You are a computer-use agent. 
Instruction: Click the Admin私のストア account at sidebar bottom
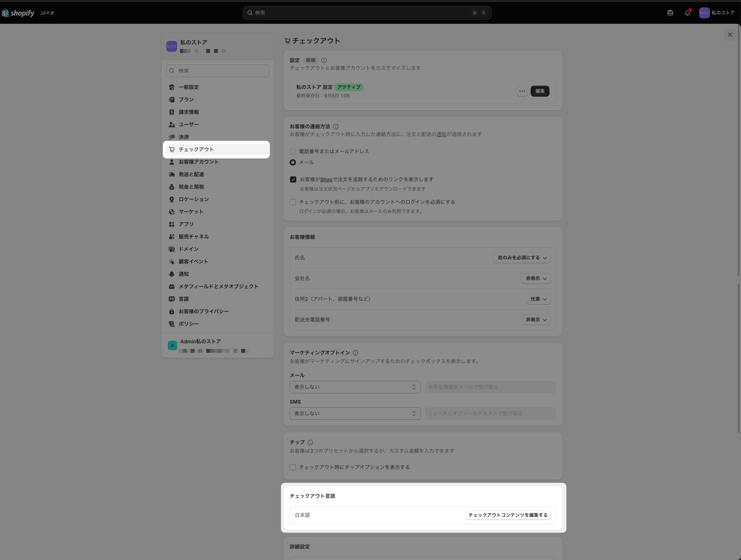pos(217,345)
